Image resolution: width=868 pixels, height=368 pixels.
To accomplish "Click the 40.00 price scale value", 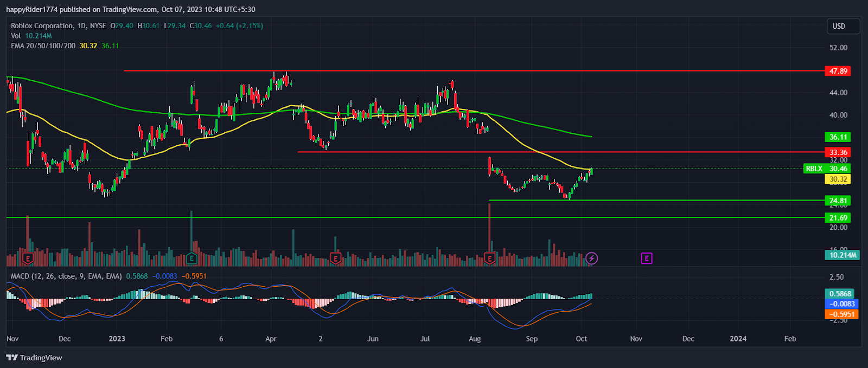I will pos(838,115).
